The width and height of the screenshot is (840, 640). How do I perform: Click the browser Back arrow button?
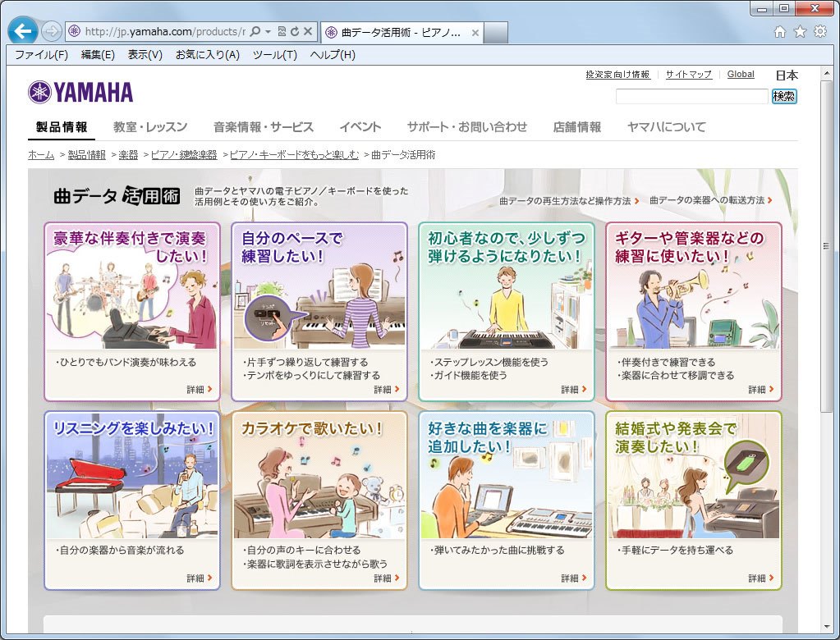point(22,32)
